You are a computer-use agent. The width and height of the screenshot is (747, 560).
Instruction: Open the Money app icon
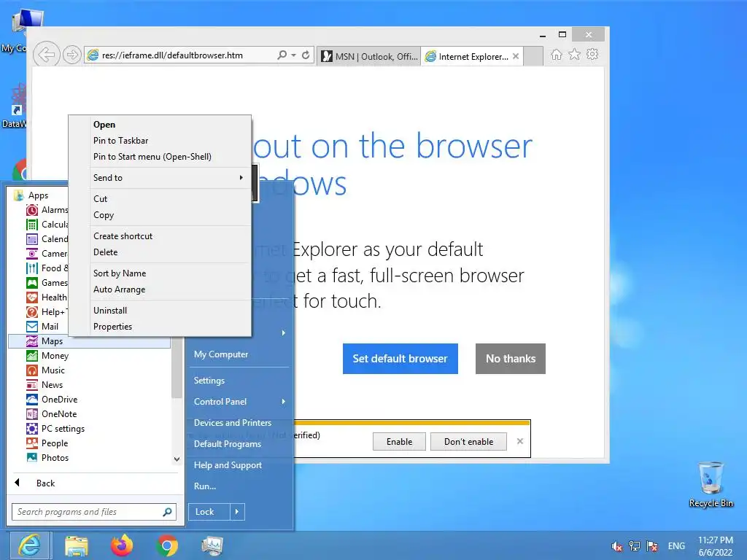click(x=32, y=356)
